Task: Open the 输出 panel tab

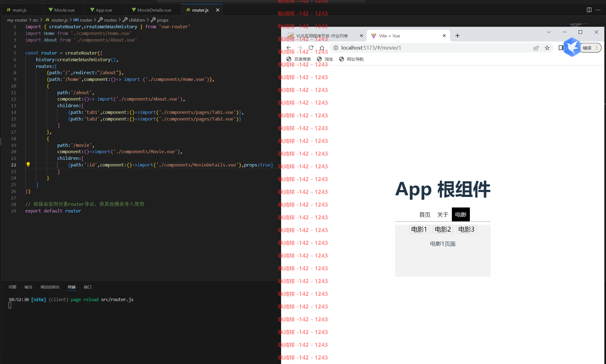Action: point(28,287)
